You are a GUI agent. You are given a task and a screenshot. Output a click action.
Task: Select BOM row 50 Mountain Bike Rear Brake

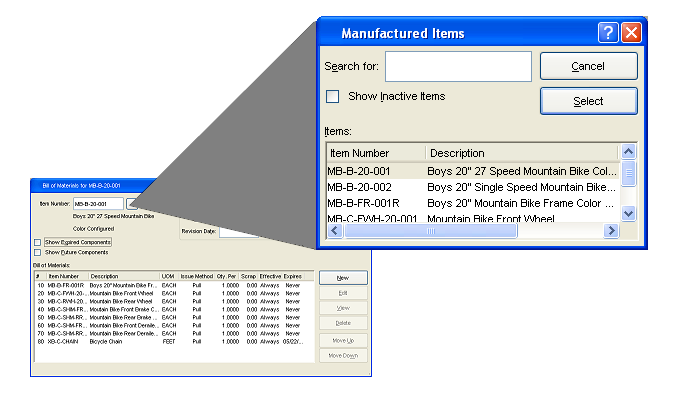pyautogui.click(x=174, y=317)
